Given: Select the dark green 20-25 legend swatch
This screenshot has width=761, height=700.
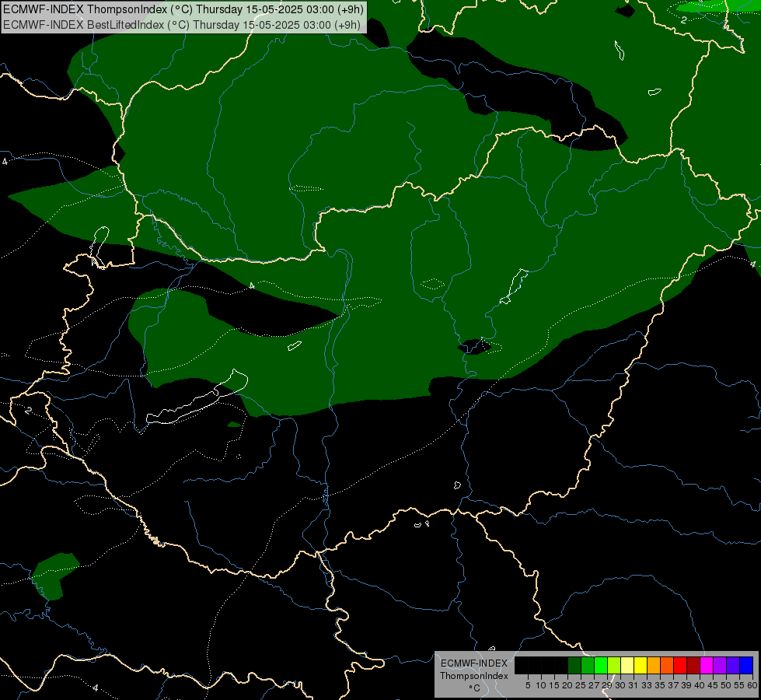Looking at the screenshot, I should coord(574,665).
